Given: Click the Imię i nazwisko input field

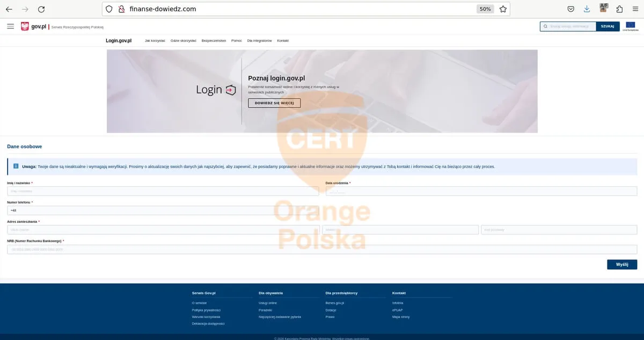Looking at the screenshot, I should (163, 191).
